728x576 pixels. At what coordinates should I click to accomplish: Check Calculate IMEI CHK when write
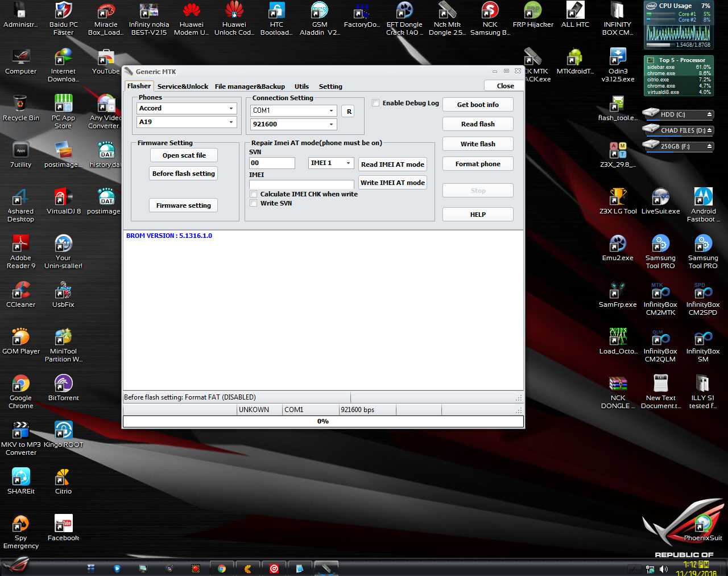tap(254, 194)
